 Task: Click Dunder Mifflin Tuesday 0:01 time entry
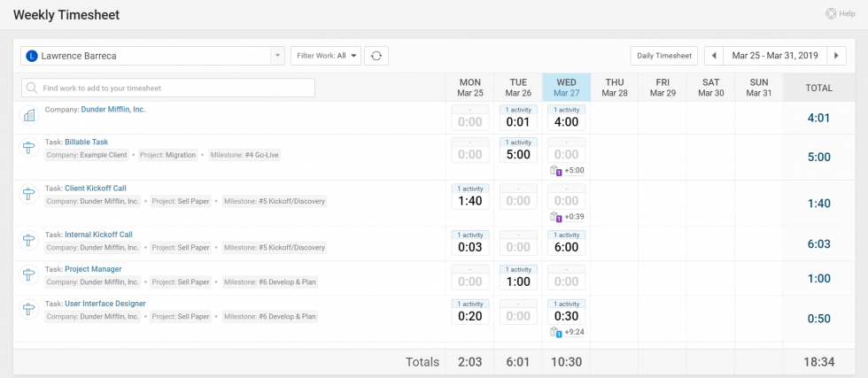[518, 122]
